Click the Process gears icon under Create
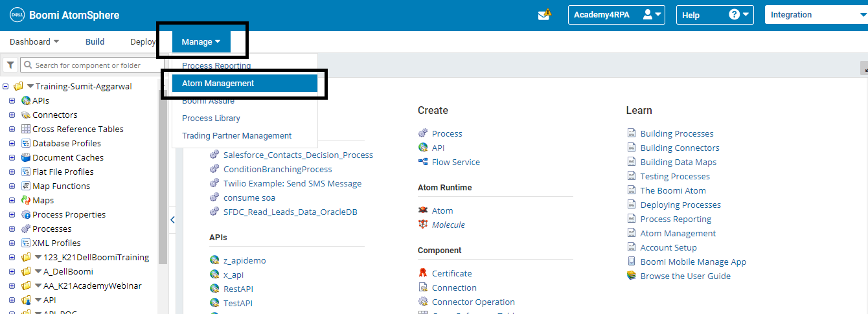Image resolution: width=868 pixels, height=314 pixels. pyautogui.click(x=423, y=133)
